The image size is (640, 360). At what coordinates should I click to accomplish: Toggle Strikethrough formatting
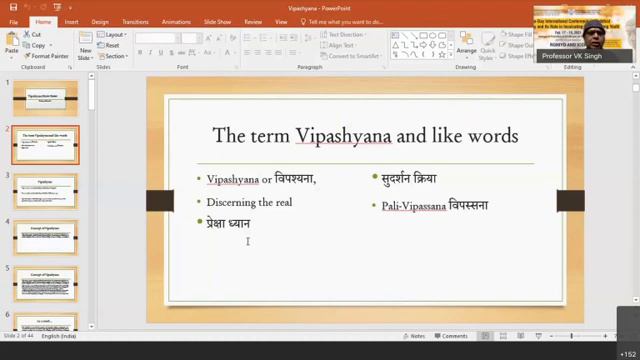(x=182, y=53)
